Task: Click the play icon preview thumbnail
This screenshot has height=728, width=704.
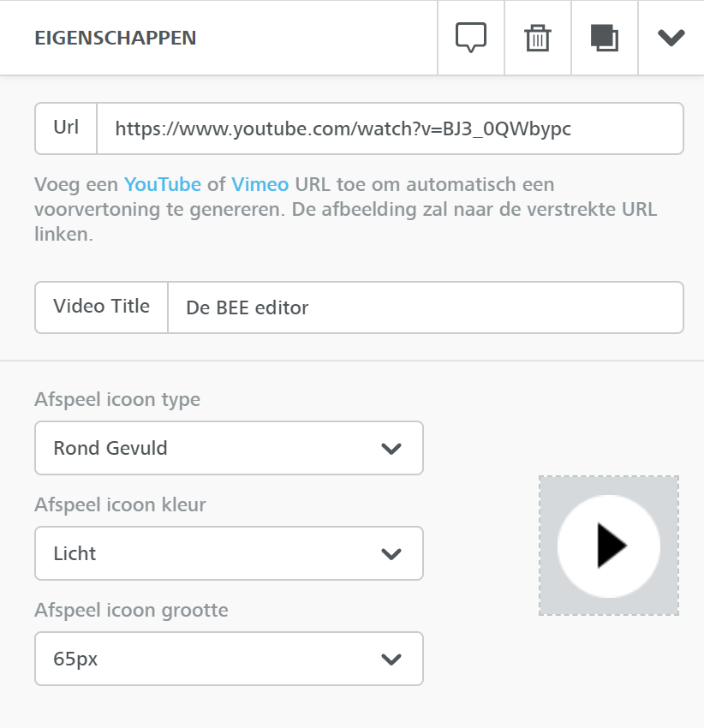Action: pos(609,546)
